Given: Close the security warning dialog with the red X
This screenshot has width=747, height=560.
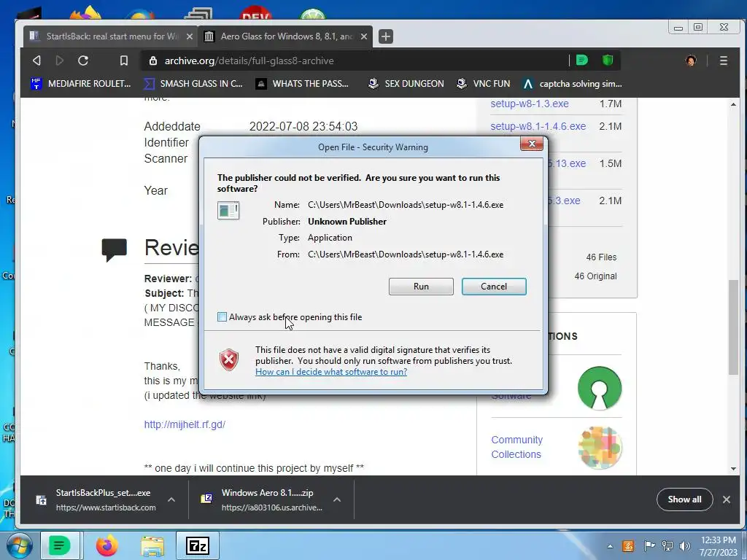Looking at the screenshot, I should point(532,144).
